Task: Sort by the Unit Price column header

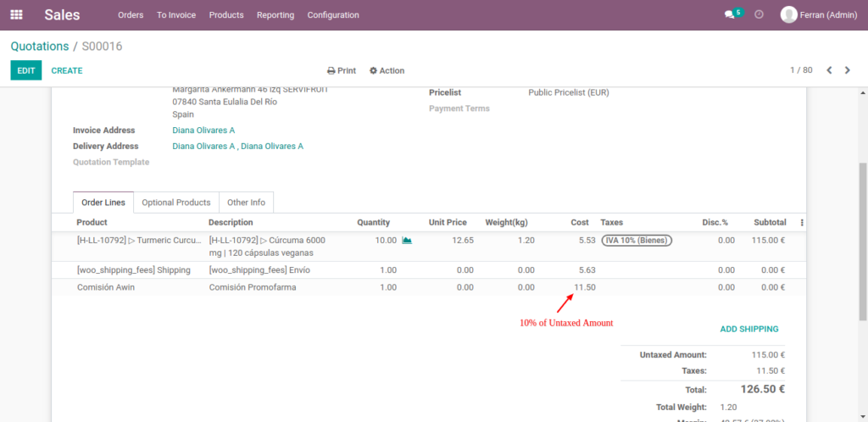Action: click(448, 222)
